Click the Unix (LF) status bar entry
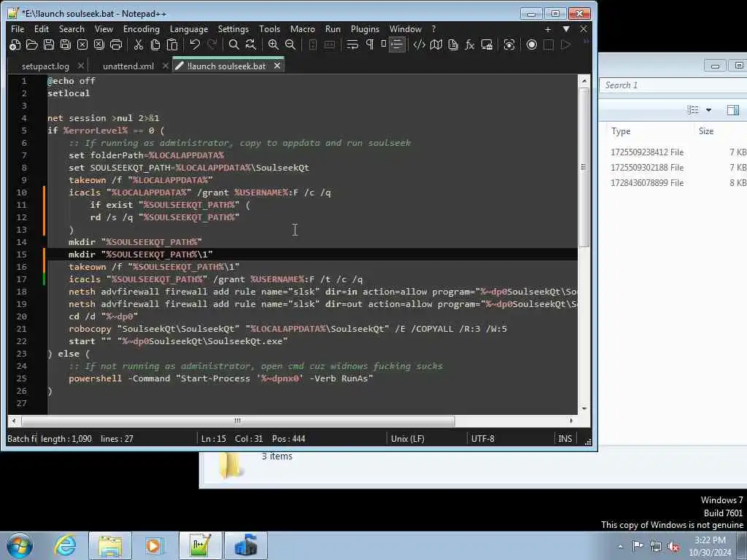This screenshot has width=747, height=560. coord(407,438)
